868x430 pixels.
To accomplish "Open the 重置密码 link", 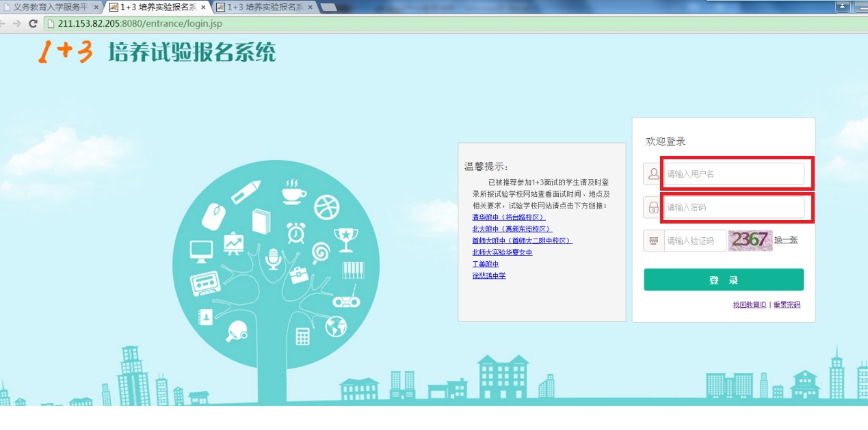I will pyautogui.click(x=787, y=305).
